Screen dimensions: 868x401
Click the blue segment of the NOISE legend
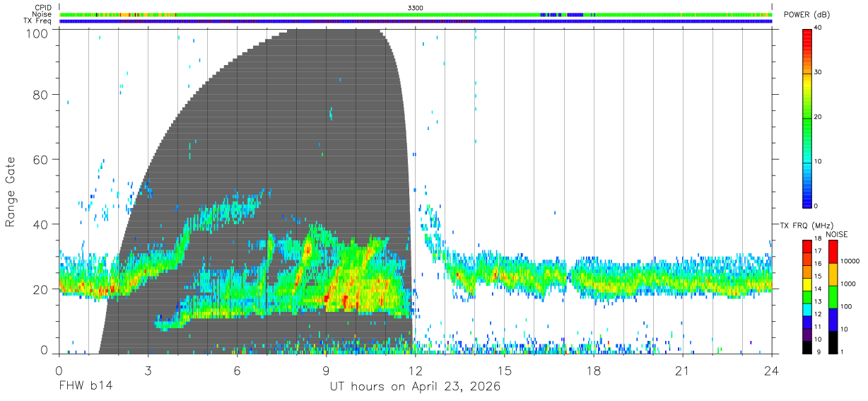tap(832, 319)
